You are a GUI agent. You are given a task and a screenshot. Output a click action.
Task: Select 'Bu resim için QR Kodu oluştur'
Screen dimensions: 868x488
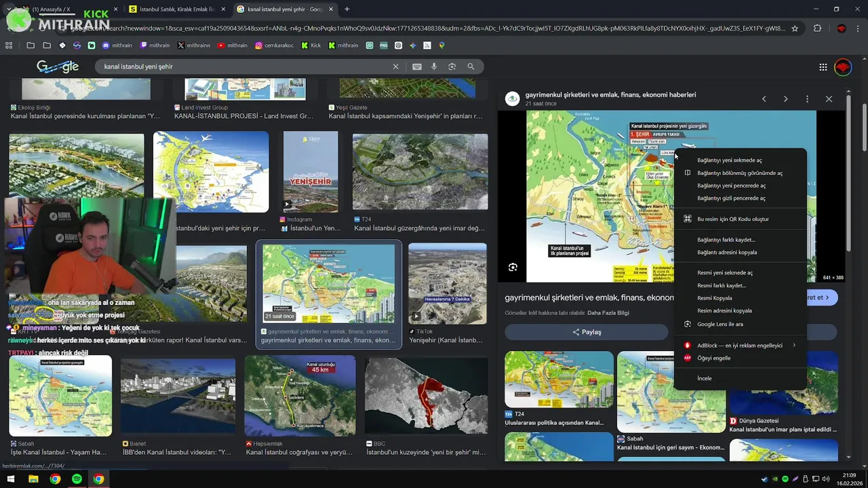741,219
